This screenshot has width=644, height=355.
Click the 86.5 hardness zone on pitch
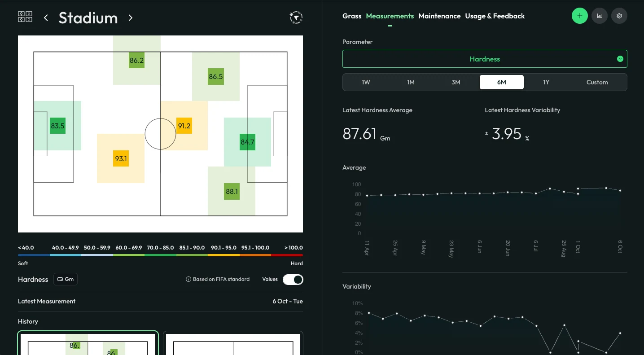216,76
